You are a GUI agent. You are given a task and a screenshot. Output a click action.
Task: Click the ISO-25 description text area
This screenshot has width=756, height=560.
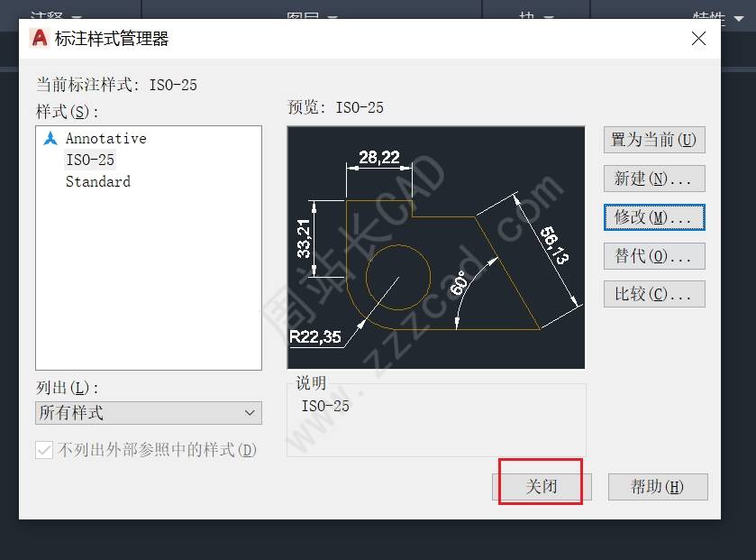click(436, 419)
